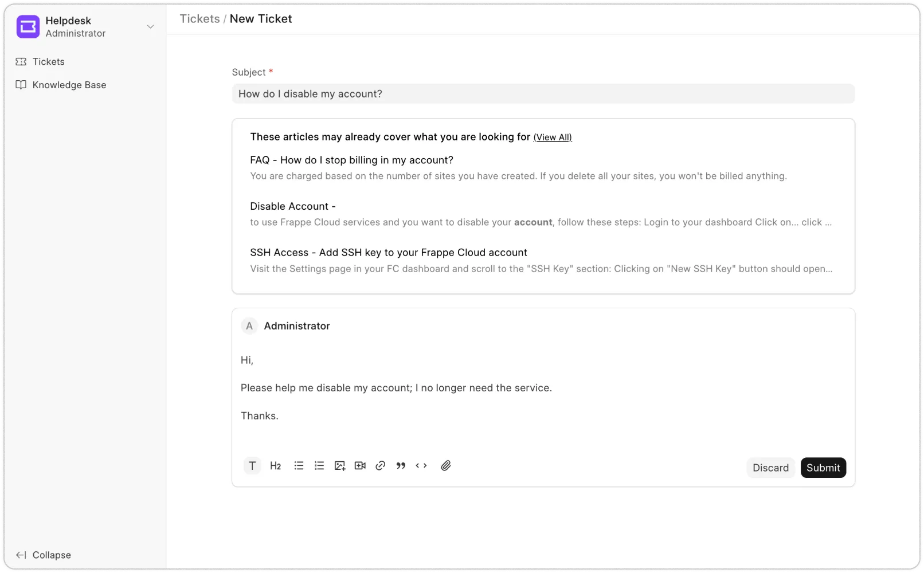Open Tickets in the sidebar
924x573 pixels.
pos(48,62)
